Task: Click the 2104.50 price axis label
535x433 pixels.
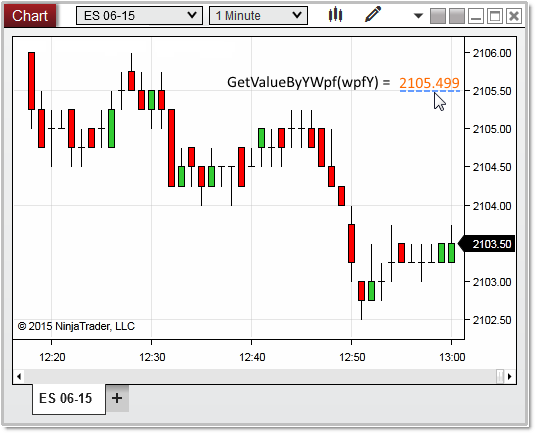Action: tap(492, 167)
